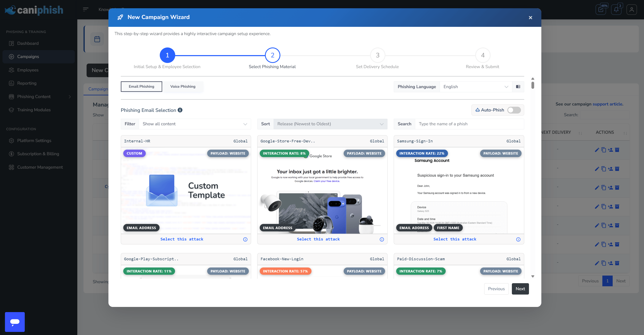Click the 'CUSTOM' badge on Internal-HR
Viewport: 644px width, 335px height.
(x=134, y=153)
